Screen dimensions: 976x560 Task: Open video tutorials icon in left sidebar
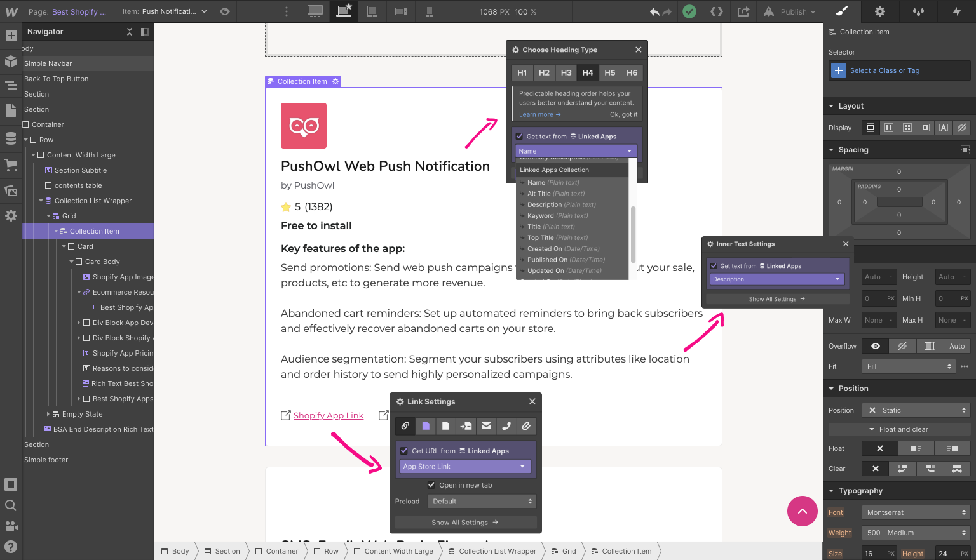(11, 526)
